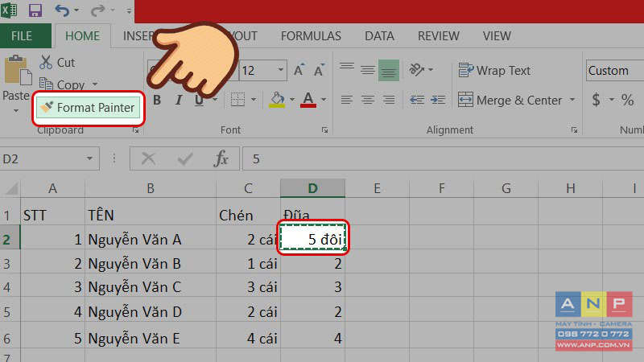Click the Borders icon
This screenshot has width=644, height=362.
tap(237, 99)
